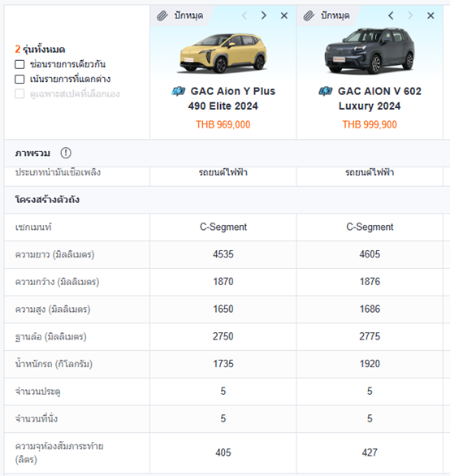Pin the GAC Aion Y Plus column paperclip
Viewport: 450px width, 476px height.
[x=180, y=15]
